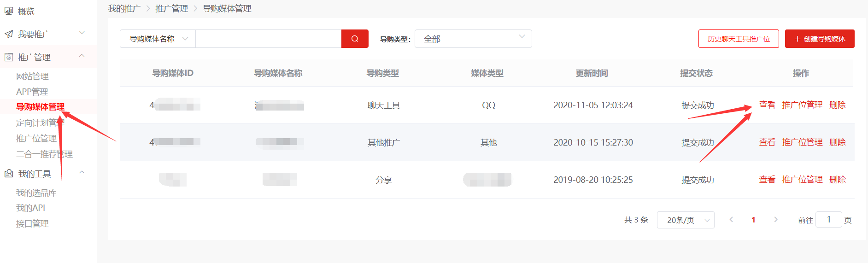This screenshot has height=263, width=868.
Task: Open the 导购媒体名称 search-type dropdown
Action: [158, 39]
